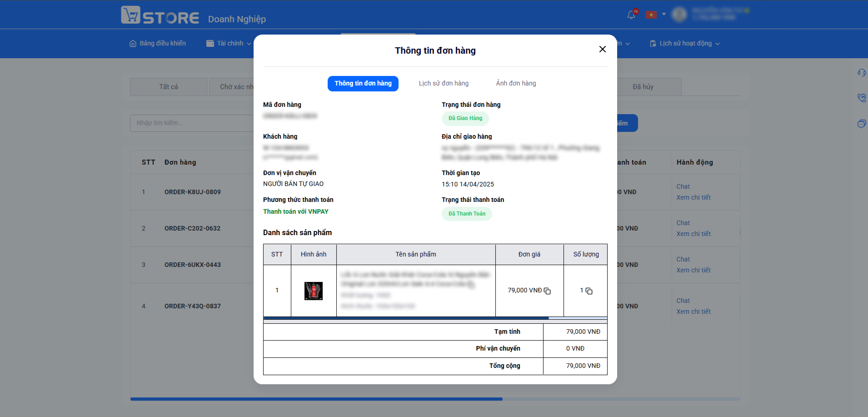Image resolution: width=868 pixels, height=417 pixels.
Task: Click the product table horizontal scrollbar
Action: point(406,318)
